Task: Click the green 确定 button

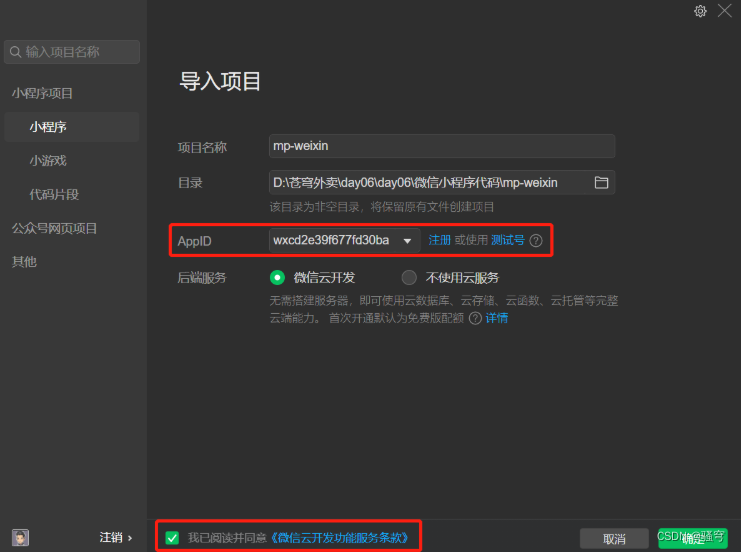Action: 693,539
